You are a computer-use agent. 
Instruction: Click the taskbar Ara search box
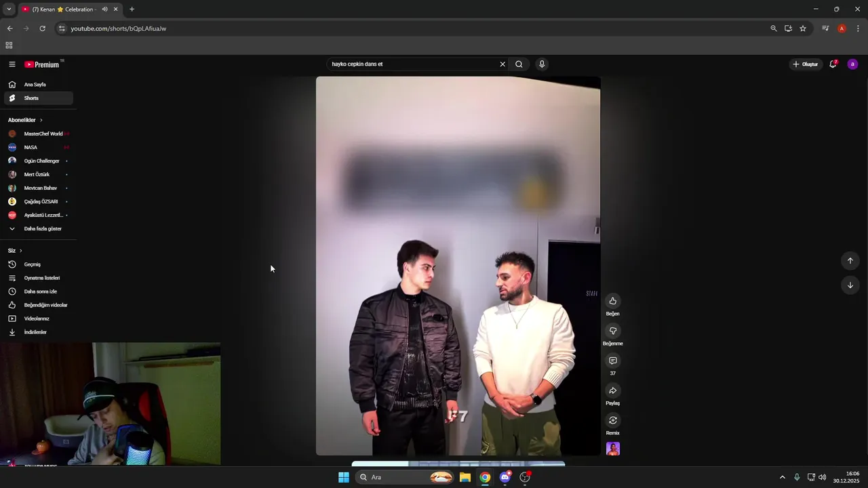(x=405, y=477)
